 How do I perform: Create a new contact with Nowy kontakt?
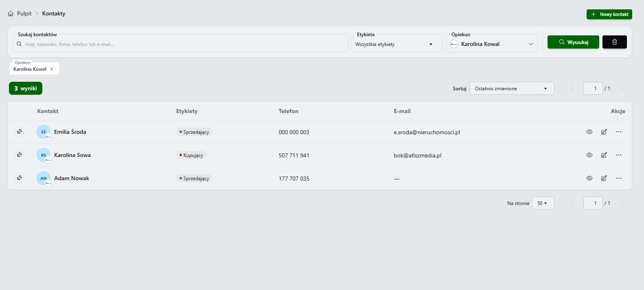click(609, 14)
